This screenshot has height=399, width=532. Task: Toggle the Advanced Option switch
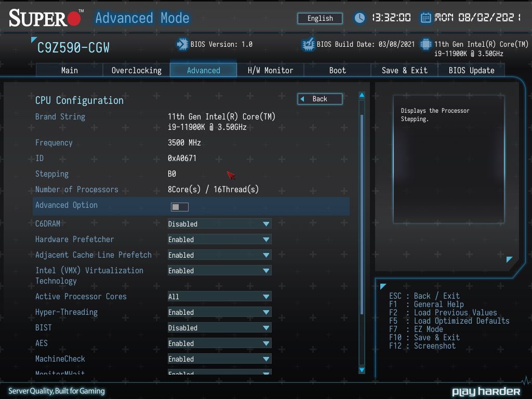[x=179, y=207]
